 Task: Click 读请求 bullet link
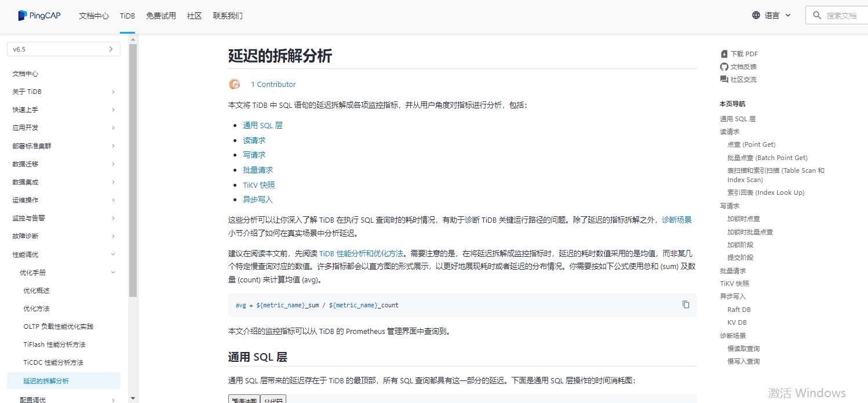pos(254,140)
